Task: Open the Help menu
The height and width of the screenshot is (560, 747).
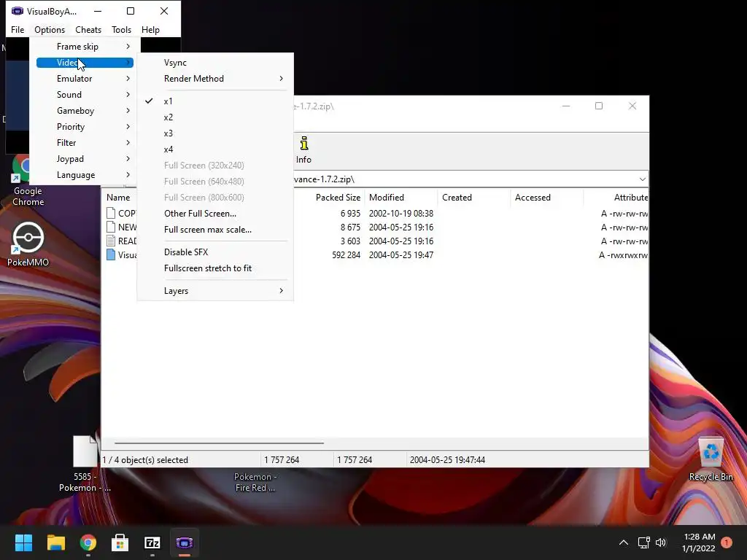Action: point(150,29)
